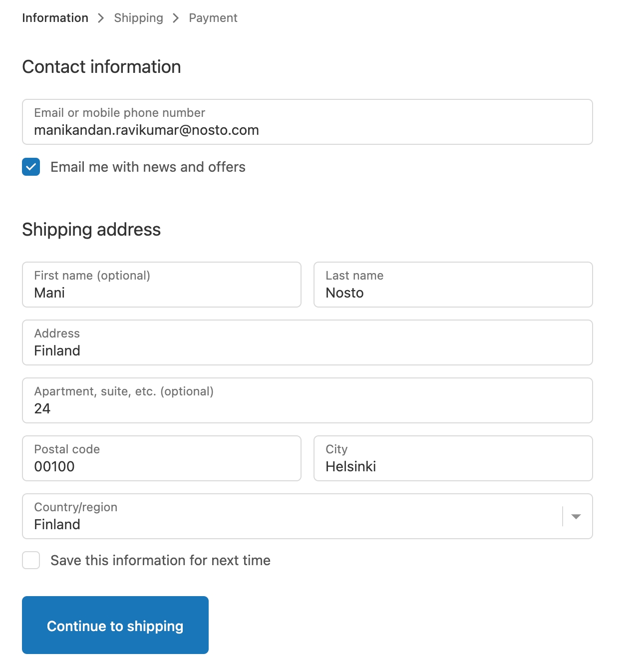Screen dimensions: 639x672
Task: Go to the Payment breadcrumb step
Action: pos(213,18)
